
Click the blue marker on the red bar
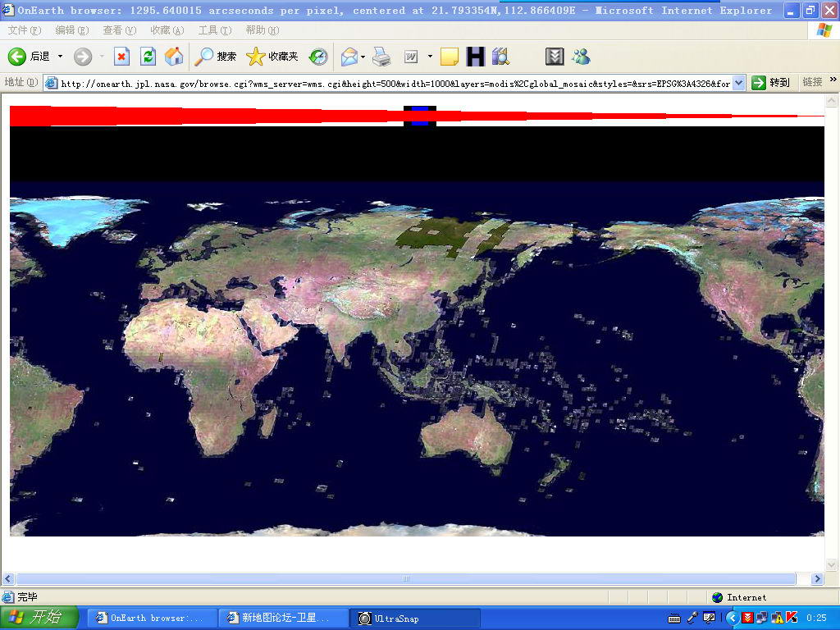click(x=420, y=116)
